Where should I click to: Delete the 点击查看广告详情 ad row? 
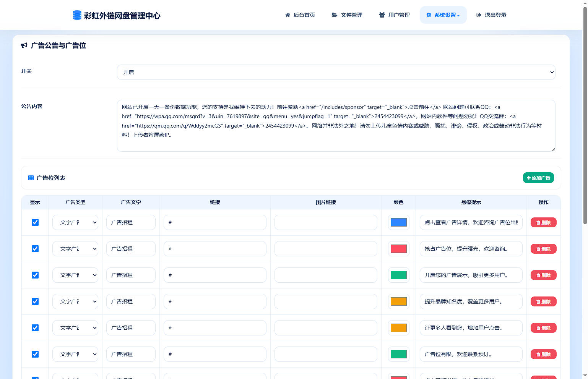(543, 222)
